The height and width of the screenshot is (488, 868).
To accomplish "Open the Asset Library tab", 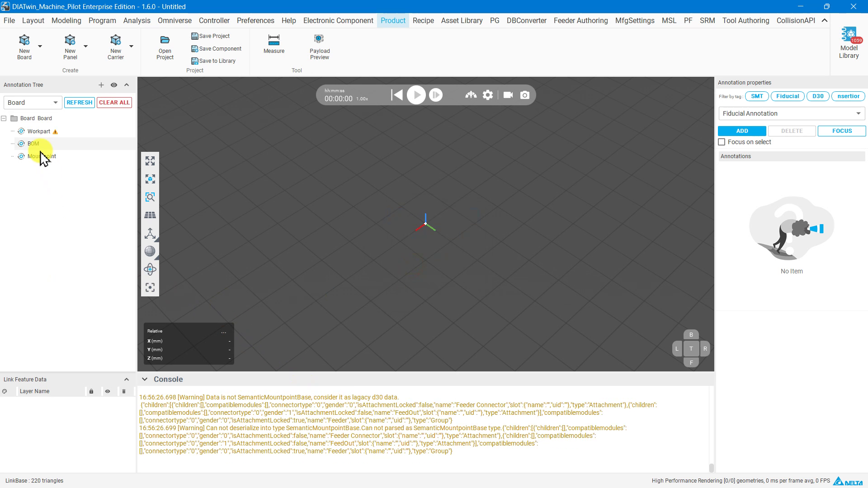I will tap(462, 21).
